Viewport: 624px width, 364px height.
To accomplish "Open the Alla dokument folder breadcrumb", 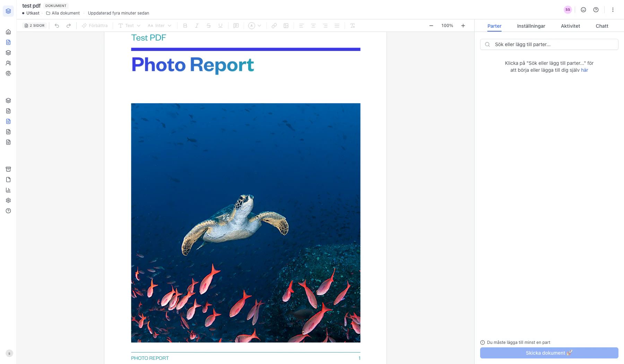I will tap(63, 13).
